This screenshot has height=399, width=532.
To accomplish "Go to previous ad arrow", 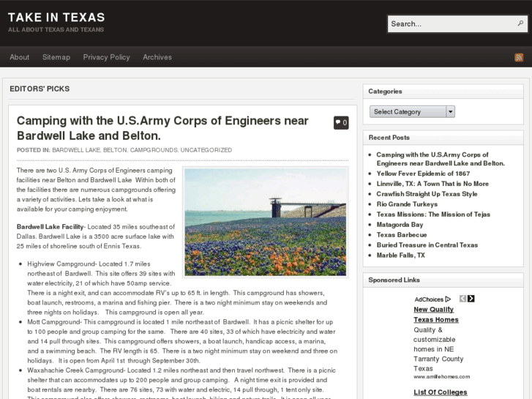I will click(462, 299).
